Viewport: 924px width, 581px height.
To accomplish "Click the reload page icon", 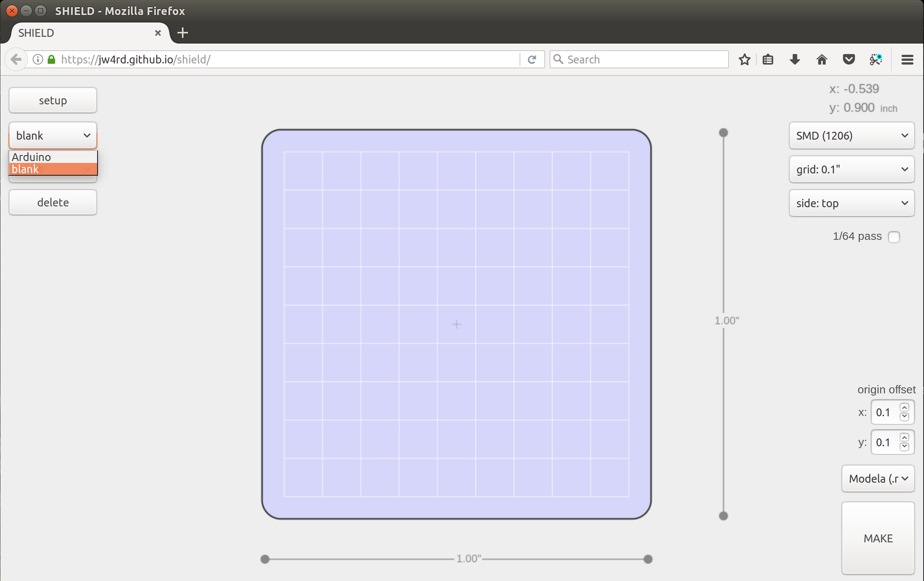I will click(x=532, y=60).
